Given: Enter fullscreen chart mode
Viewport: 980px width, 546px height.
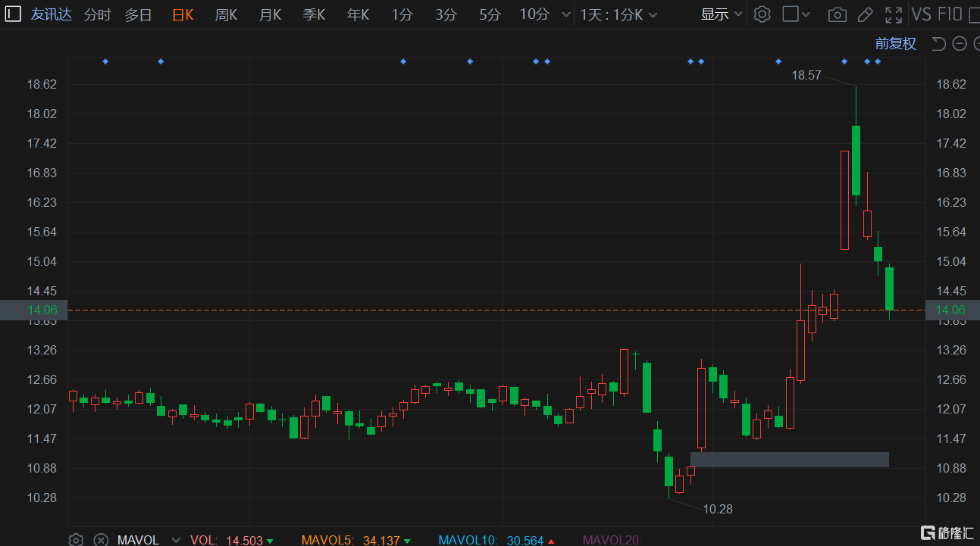Looking at the screenshot, I should pos(894,14).
